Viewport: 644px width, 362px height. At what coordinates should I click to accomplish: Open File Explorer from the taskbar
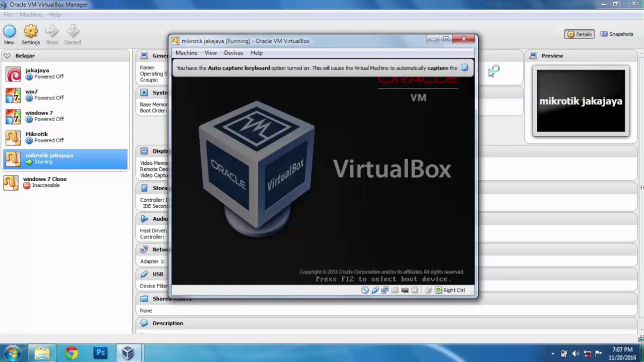pyautogui.click(x=42, y=353)
